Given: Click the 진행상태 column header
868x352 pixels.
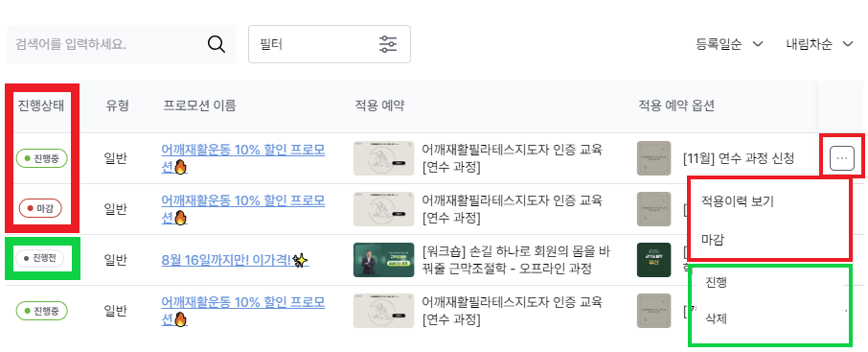Looking at the screenshot, I should tap(41, 106).
